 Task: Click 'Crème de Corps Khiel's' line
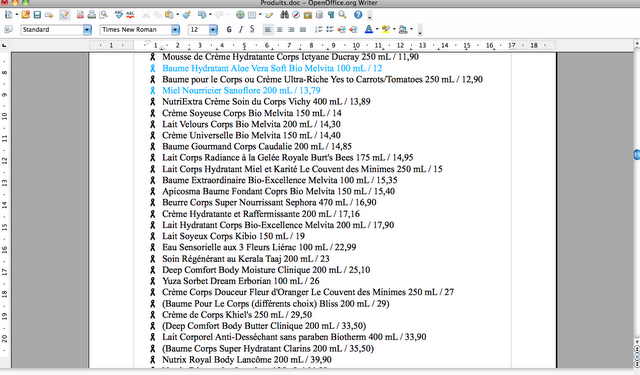237,315
